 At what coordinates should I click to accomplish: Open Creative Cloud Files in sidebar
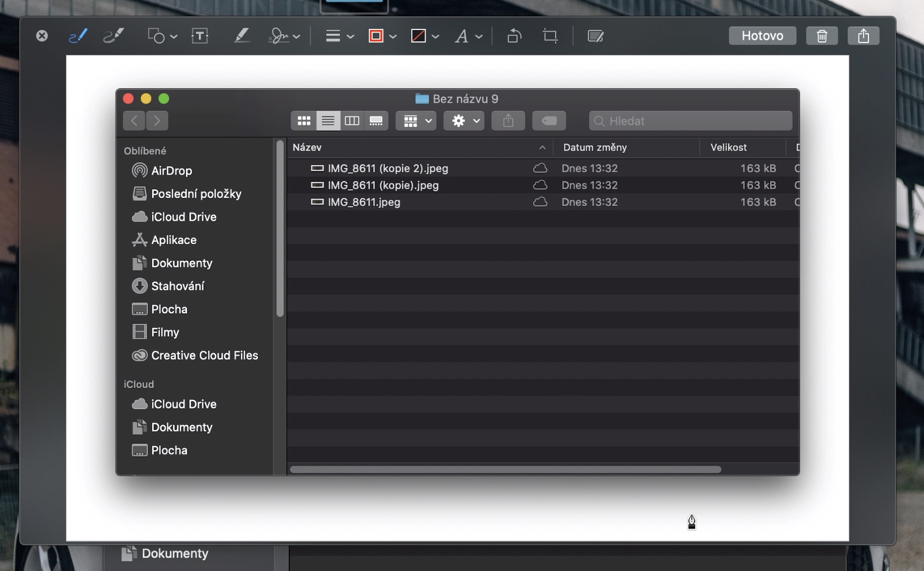[195, 355]
